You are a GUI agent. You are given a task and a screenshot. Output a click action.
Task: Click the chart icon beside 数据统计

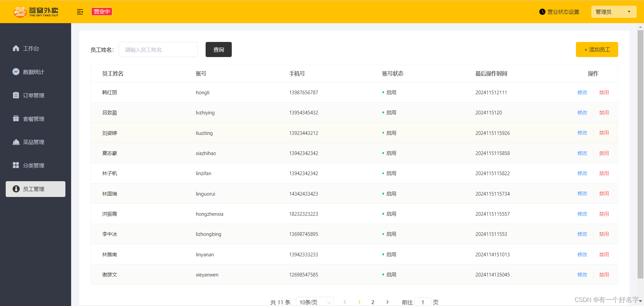[x=16, y=72]
